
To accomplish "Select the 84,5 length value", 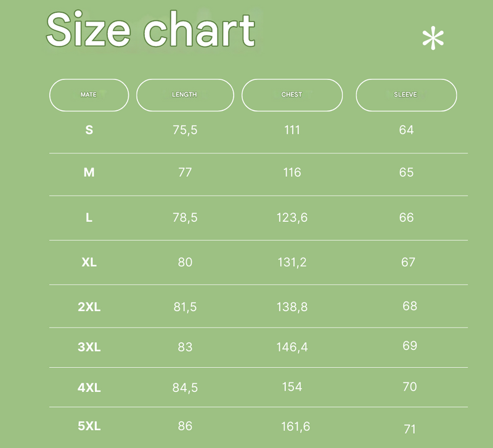I will 185,388.
